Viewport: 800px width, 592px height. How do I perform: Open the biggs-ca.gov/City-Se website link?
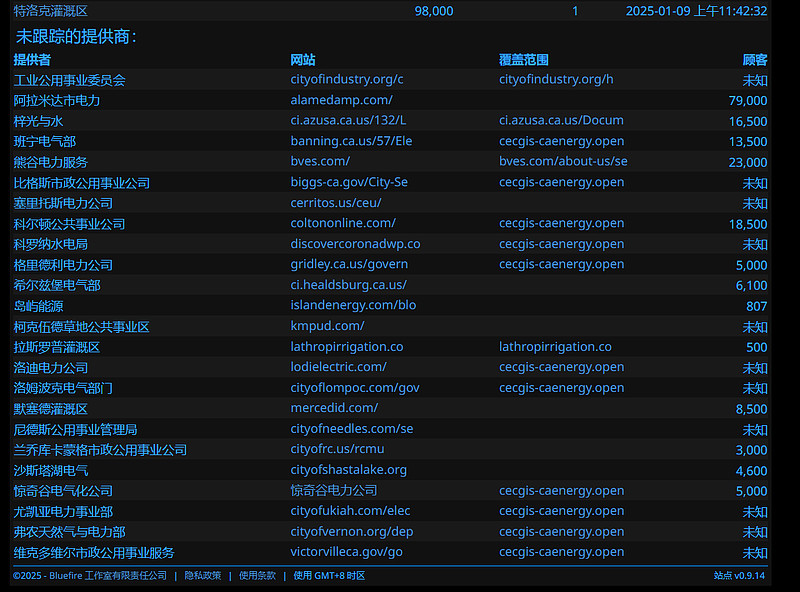pyautogui.click(x=349, y=182)
